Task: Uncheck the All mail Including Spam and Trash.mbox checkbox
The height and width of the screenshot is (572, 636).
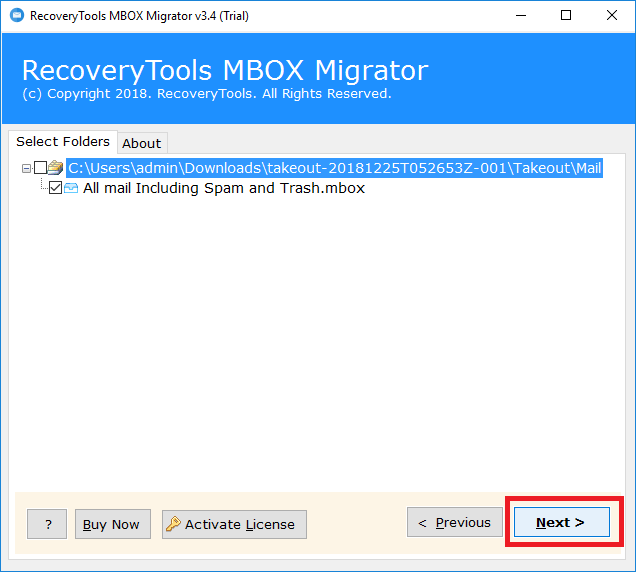Action: coord(56,188)
